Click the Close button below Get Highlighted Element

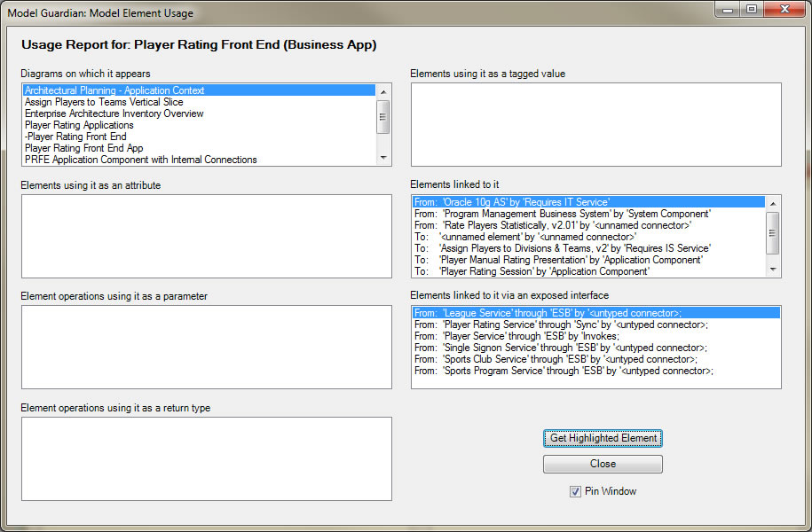(603, 464)
